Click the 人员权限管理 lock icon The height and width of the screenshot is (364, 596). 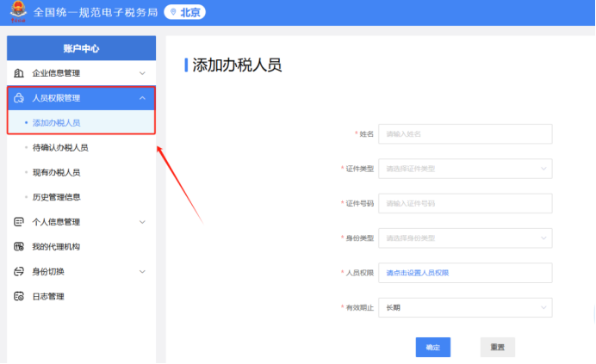(x=19, y=98)
